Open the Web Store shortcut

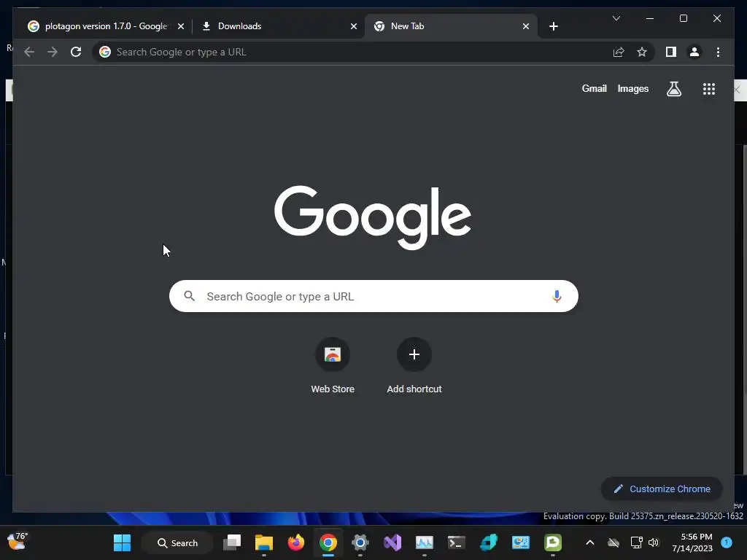pos(333,366)
